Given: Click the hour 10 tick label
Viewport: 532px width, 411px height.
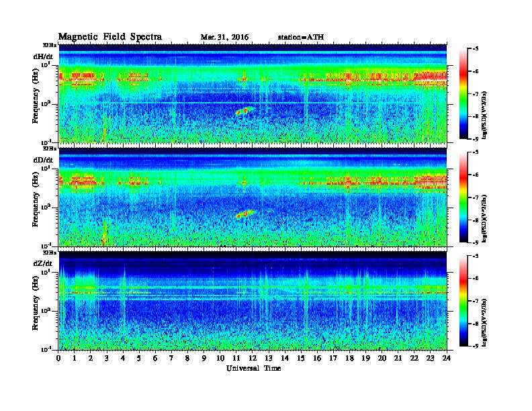Looking at the screenshot, I should click(220, 359).
